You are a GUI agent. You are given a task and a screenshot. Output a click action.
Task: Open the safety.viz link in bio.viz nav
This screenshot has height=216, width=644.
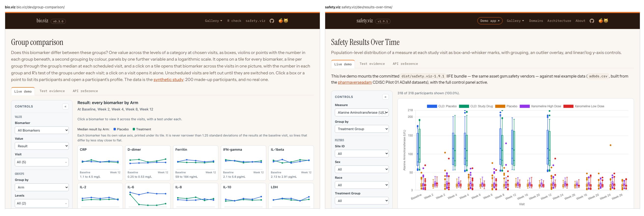tap(255, 21)
